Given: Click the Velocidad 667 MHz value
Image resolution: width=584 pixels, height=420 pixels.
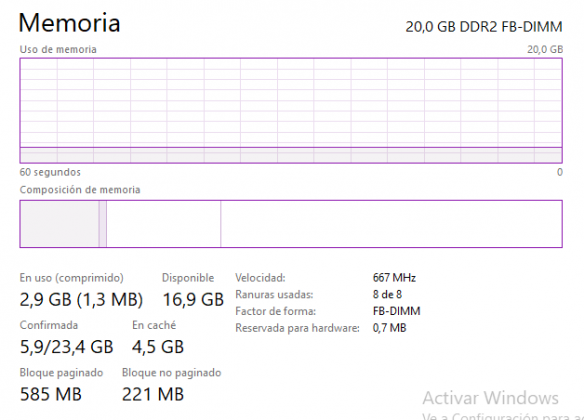Looking at the screenshot, I should tap(394, 278).
